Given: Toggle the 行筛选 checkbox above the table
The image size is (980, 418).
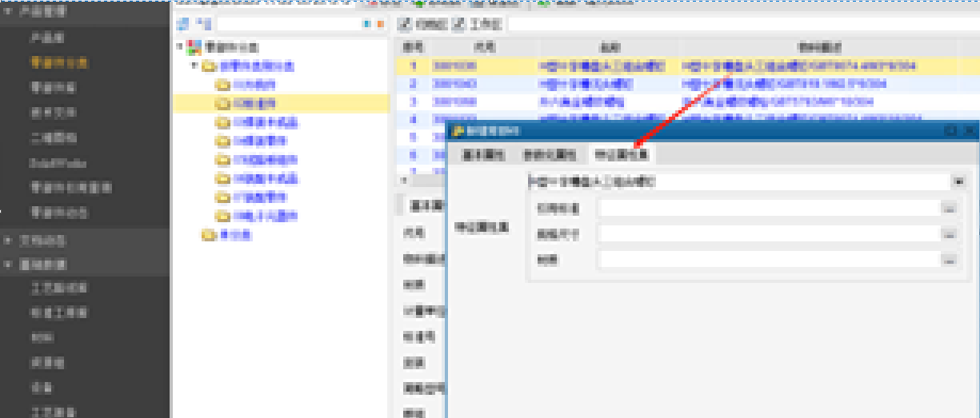Looking at the screenshot, I should coord(405,25).
